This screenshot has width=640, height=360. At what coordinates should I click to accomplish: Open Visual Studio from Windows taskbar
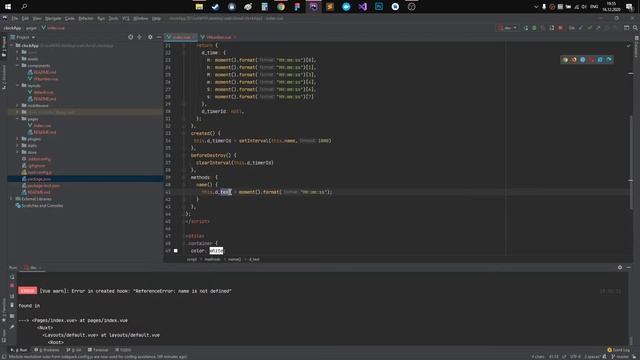362,7
